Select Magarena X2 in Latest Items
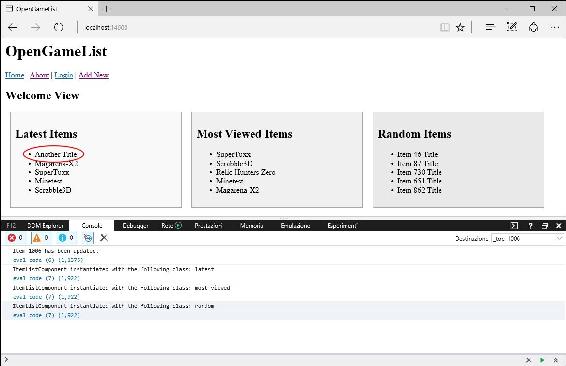566x366 pixels. (x=56, y=164)
